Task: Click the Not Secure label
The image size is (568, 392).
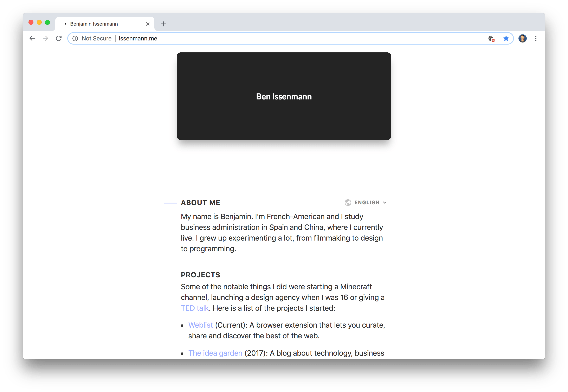Action: (x=97, y=39)
